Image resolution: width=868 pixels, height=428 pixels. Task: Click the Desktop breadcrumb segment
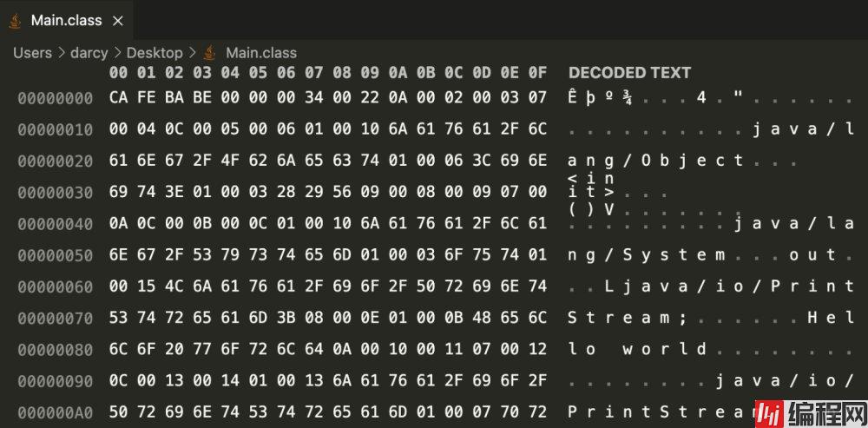point(155,53)
